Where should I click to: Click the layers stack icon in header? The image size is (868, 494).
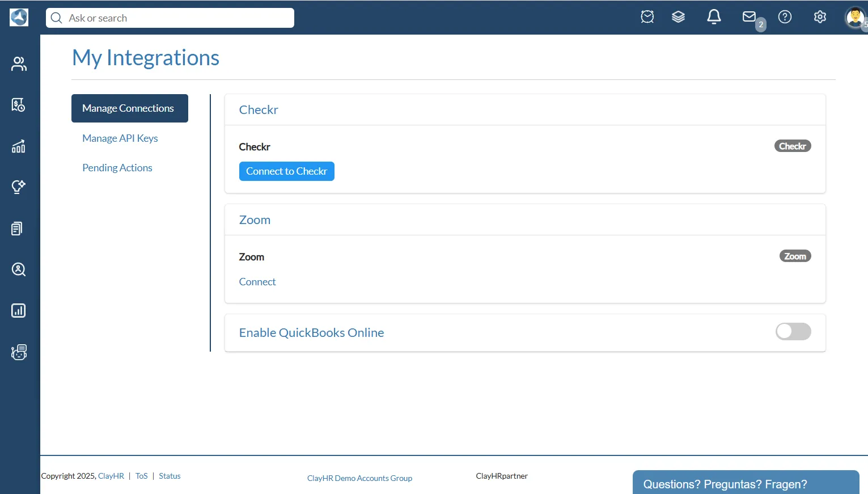679,17
